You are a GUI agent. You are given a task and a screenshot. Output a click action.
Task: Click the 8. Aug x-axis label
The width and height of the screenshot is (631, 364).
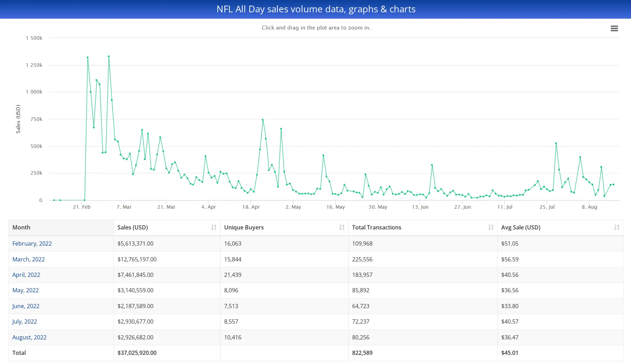coord(589,207)
